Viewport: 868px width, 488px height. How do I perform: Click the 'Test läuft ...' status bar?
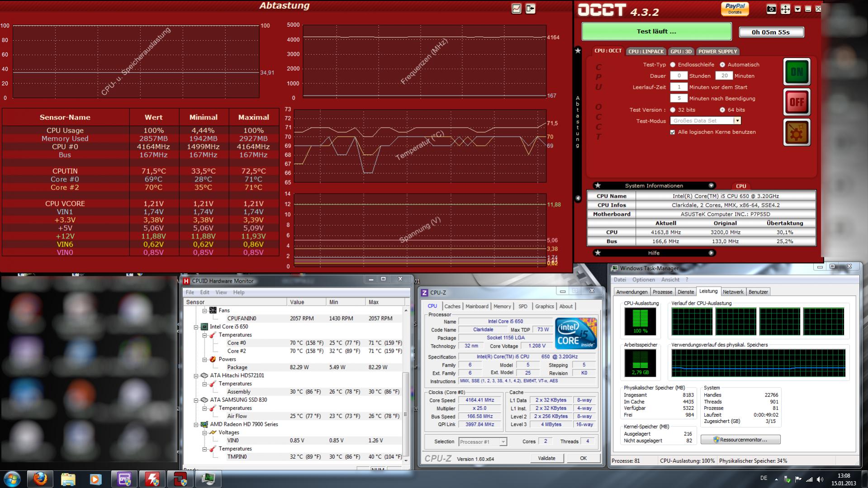coord(656,32)
